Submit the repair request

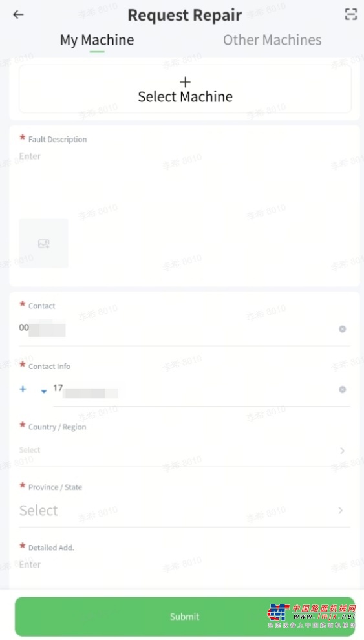click(x=184, y=616)
